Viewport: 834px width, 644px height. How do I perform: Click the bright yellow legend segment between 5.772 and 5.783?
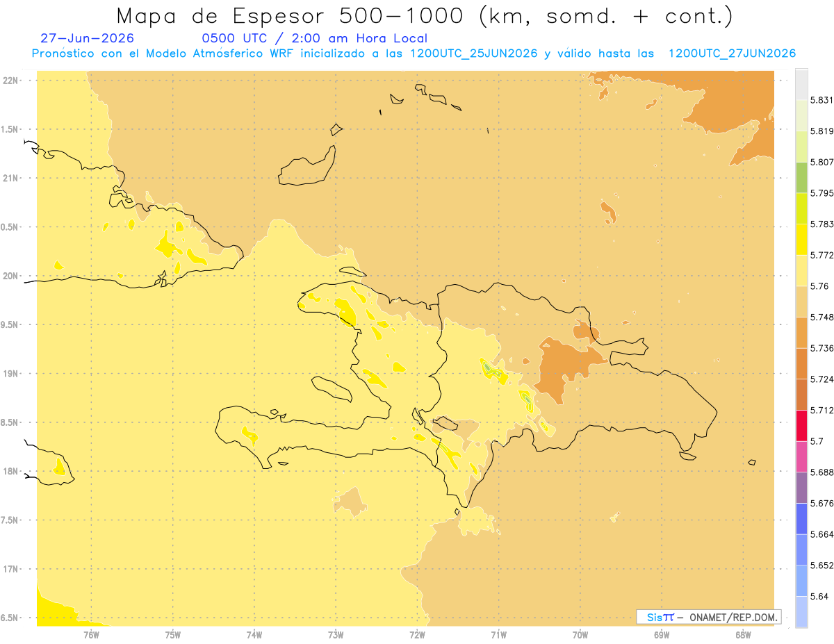coord(801,239)
